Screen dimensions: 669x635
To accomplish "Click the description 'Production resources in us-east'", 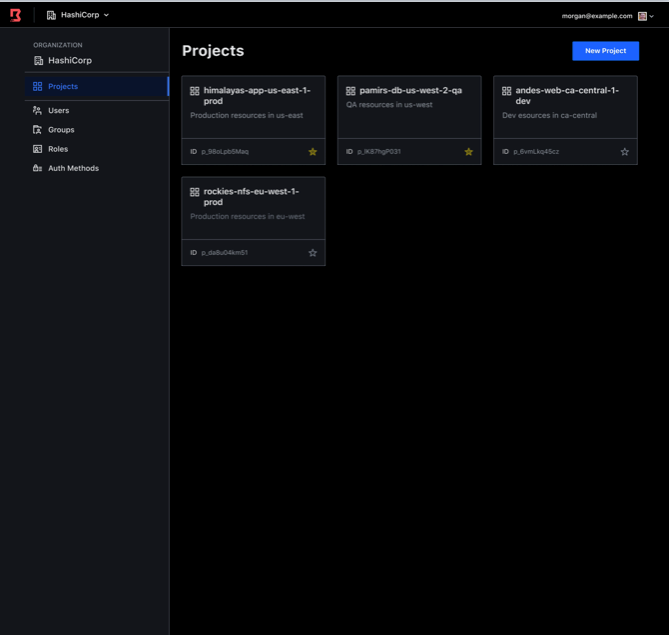I will pos(247,115).
